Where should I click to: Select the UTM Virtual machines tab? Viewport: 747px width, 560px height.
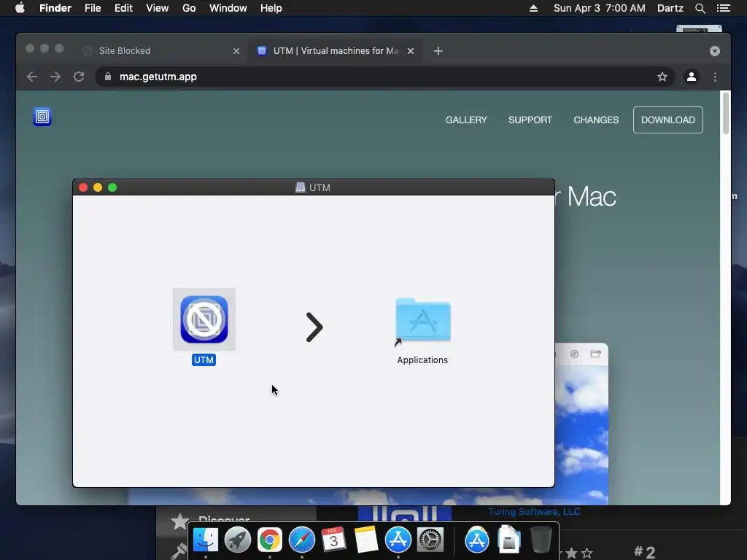point(336,51)
